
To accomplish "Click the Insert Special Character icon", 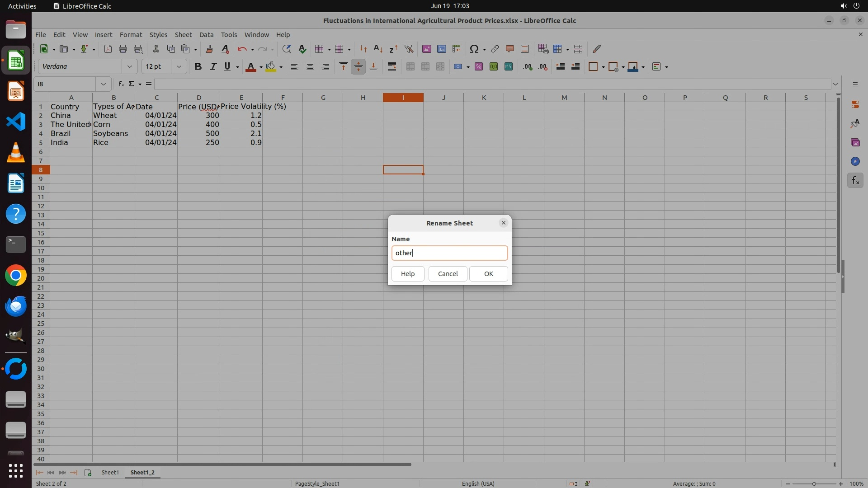I will coord(474,49).
